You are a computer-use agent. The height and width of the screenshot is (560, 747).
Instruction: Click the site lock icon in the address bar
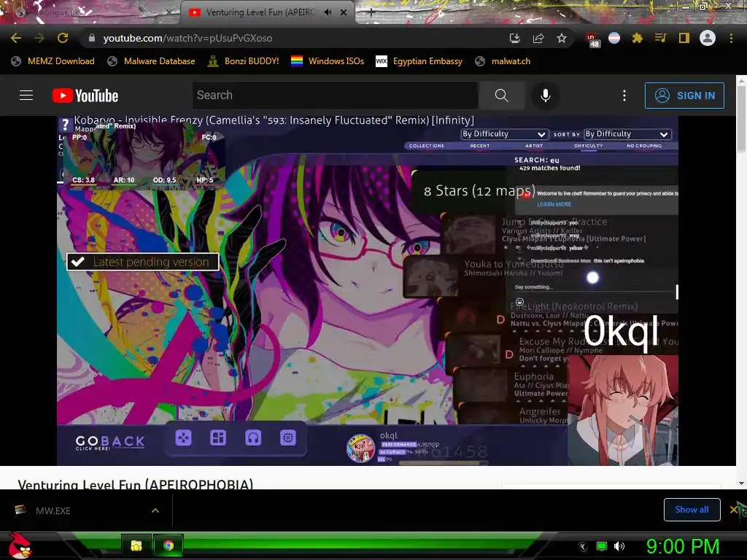click(x=92, y=38)
